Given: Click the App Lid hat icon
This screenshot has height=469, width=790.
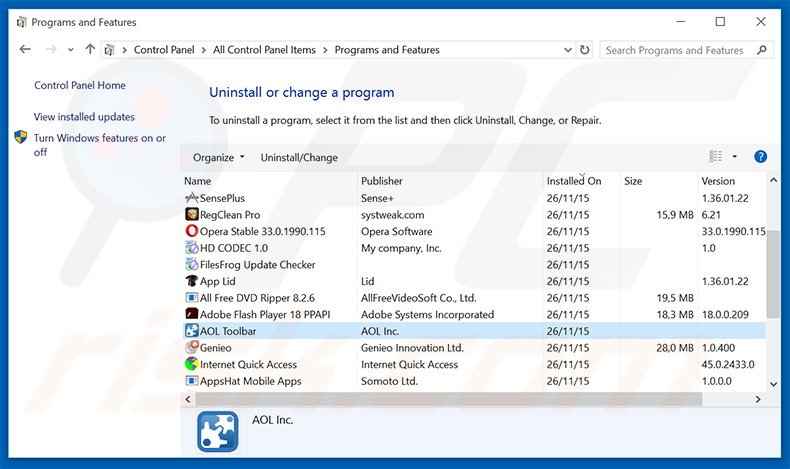Looking at the screenshot, I should tap(191, 281).
